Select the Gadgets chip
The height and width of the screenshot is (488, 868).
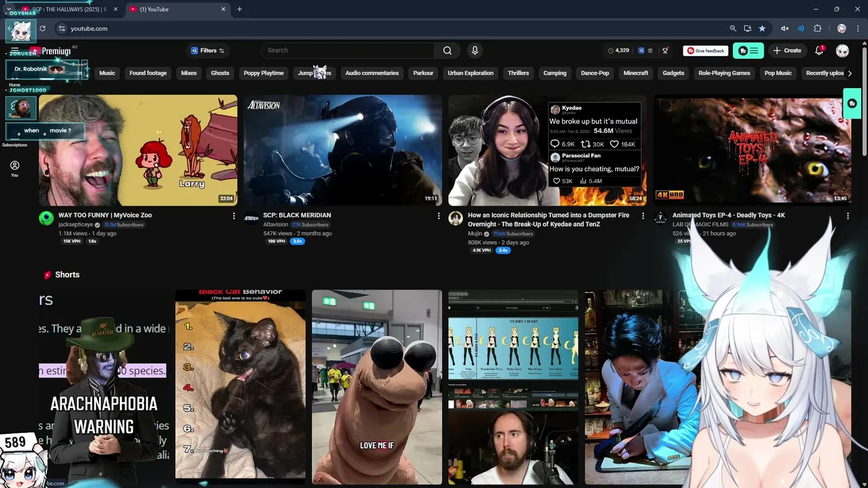pyautogui.click(x=673, y=73)
